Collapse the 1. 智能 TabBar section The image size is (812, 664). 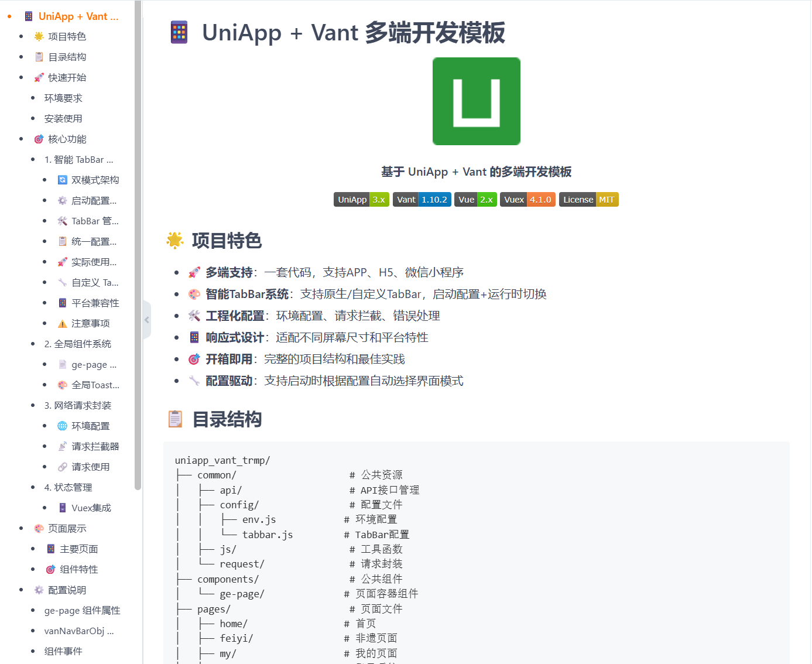34,159
